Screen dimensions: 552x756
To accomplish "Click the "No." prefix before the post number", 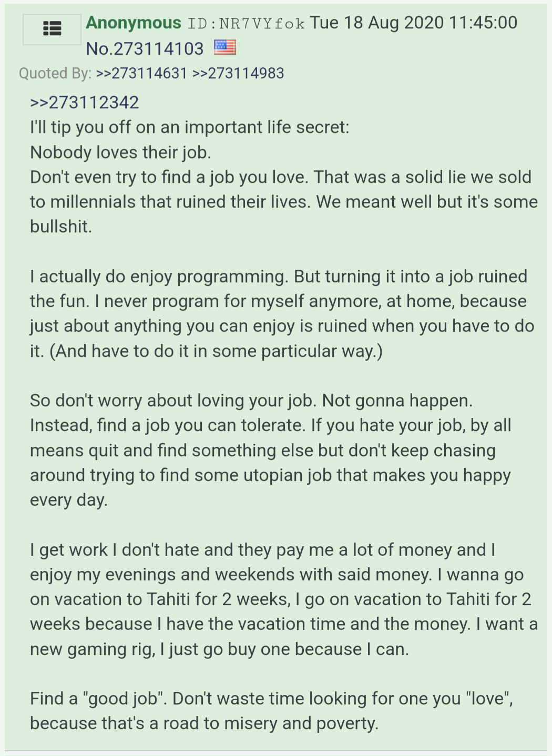I will click(x=99, y=49).
